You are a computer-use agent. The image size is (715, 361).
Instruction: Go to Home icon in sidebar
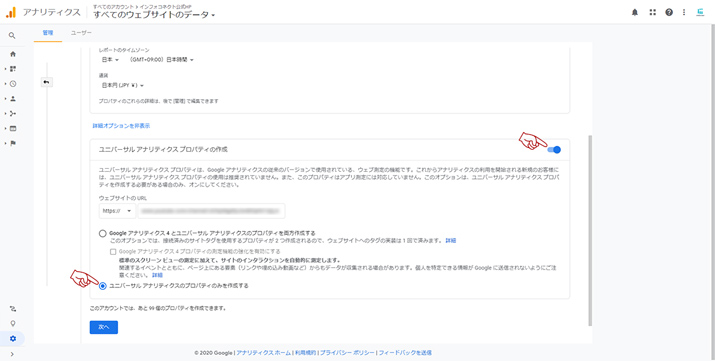13,54
